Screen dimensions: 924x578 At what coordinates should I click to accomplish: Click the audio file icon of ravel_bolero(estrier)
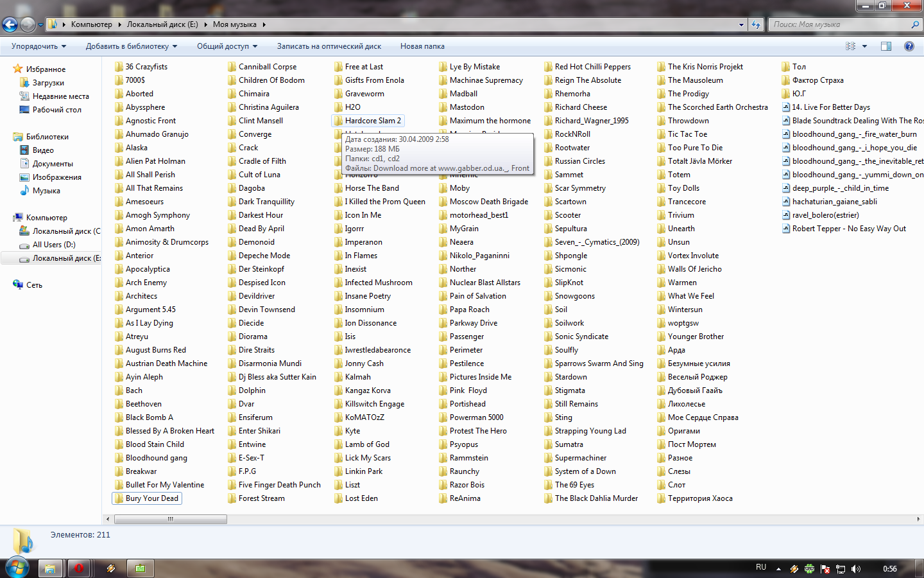click(x=786, y=215)
